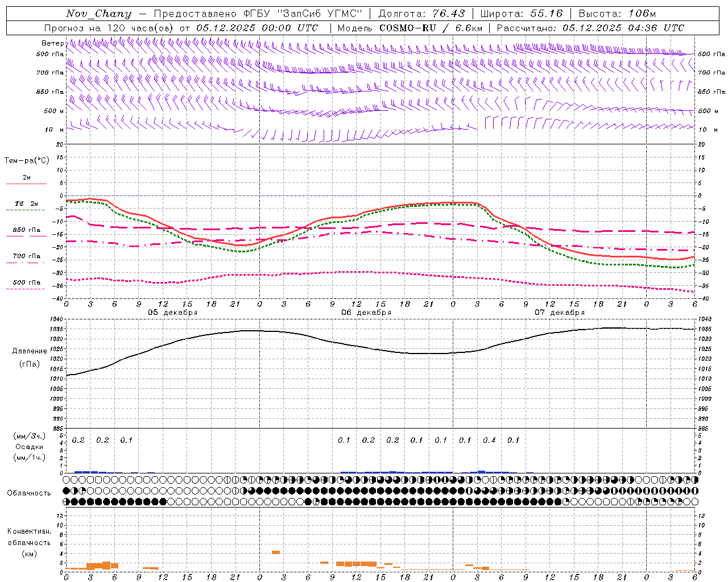Select the Осадки precipitation label

click(30, 447)
